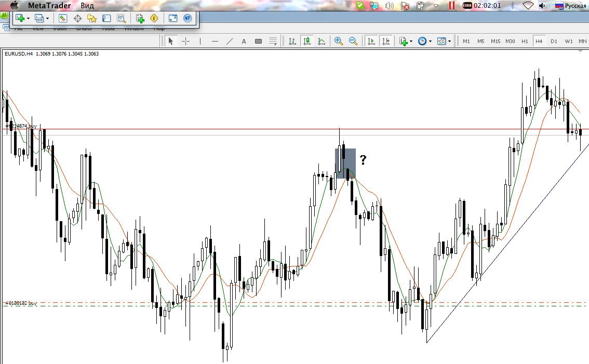
Task: Select the arrow Cursor tool
Action: click(x=171, y=41)
